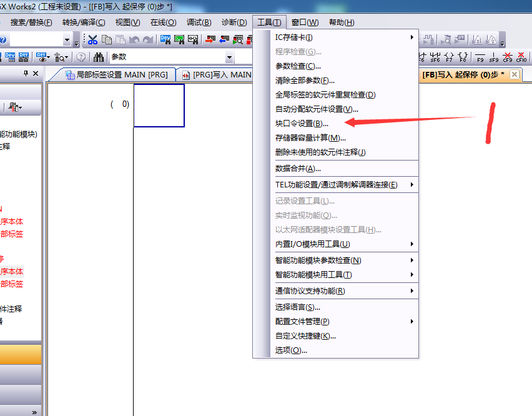Select 块口令设置 menu entry
This screenshot has height=416, width=532.
pos(302,124)
